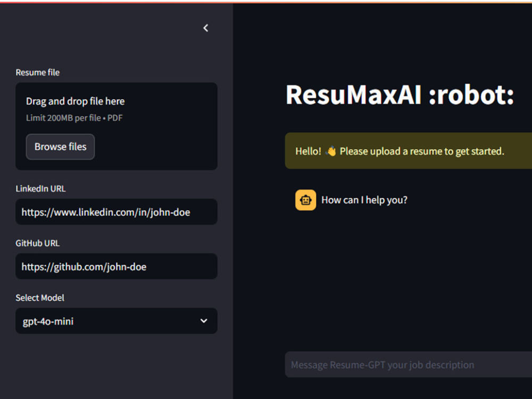Open the Select Model dropdown showing gpt-4o-mini
This screenshot has height=399, width=532.
[117, 321]
